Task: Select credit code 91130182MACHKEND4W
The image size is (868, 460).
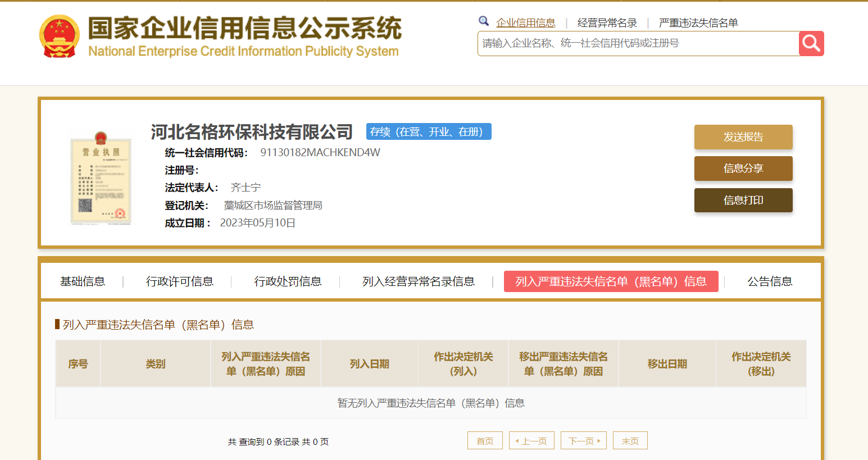Action: [x=320, y=153]
